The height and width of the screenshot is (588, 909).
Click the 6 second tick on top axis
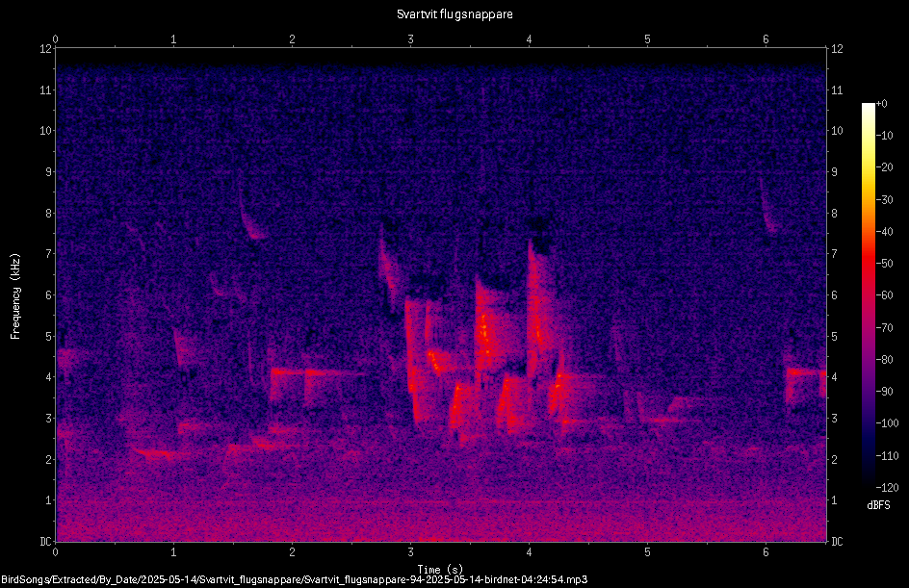tap(766, 39)
